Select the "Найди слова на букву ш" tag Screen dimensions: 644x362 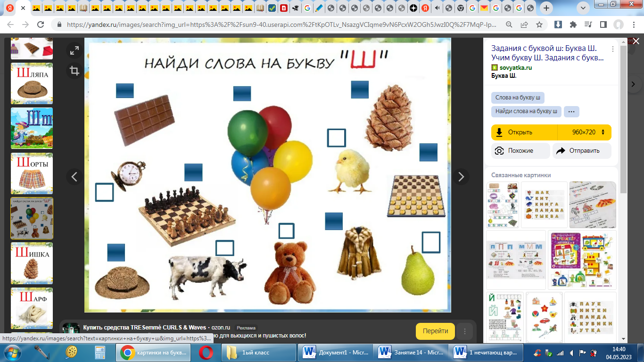click(526, 112)
